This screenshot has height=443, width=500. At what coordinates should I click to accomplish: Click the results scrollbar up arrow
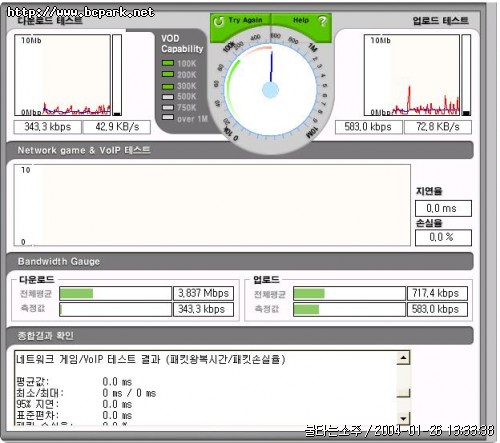pyautogui.click(x=403, y=358)
